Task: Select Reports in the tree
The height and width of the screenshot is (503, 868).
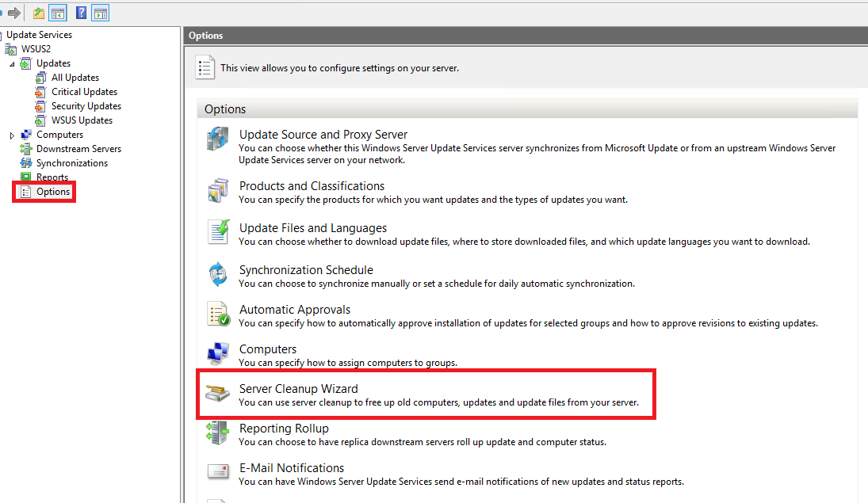Action: click(x=52, y=177)
